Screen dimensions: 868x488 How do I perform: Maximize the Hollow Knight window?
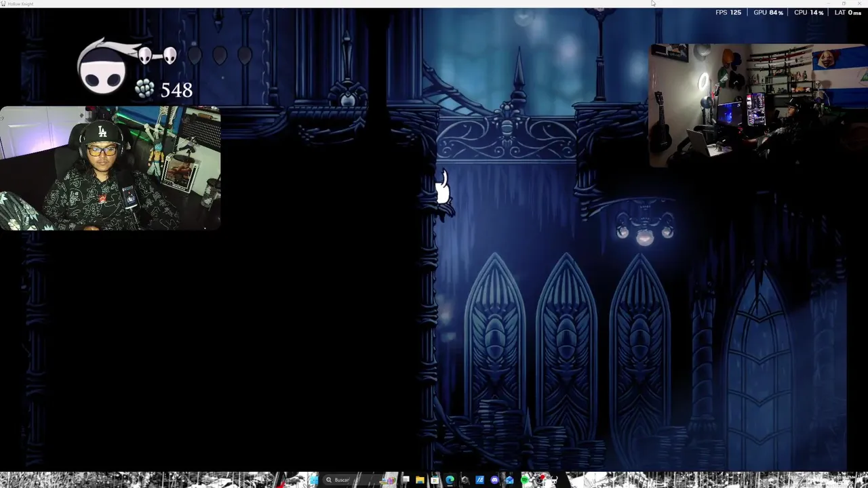point(844,3)
